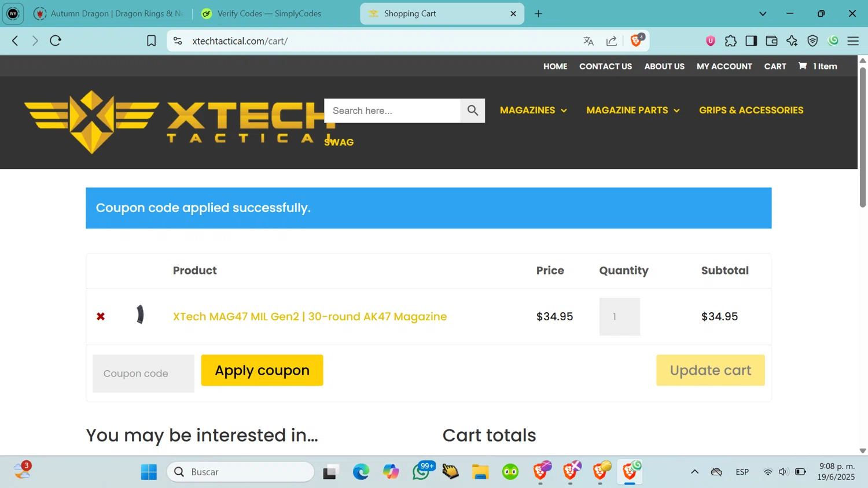
Task: Open Leo AI sparkle icon
Action: pos(792,40)
